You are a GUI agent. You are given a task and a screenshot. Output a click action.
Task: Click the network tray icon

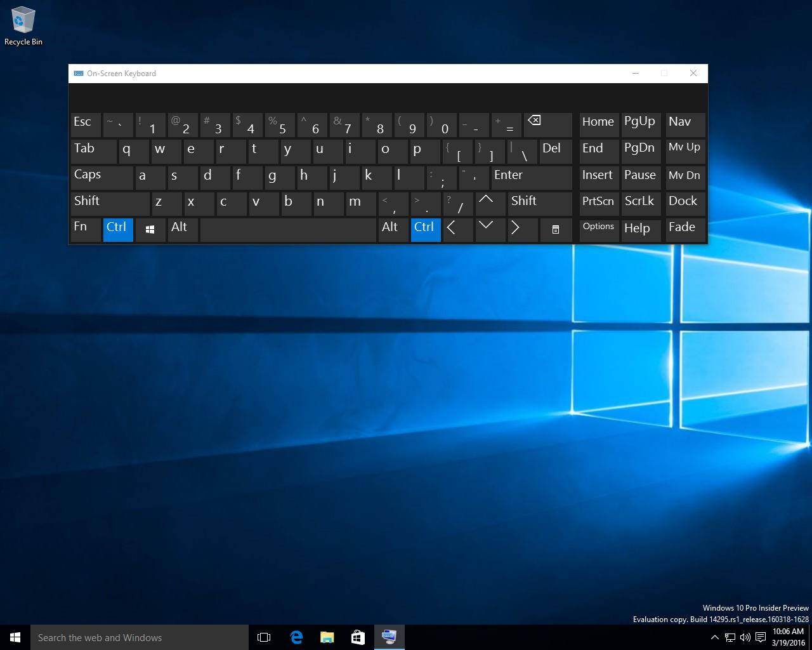(730, 637)
